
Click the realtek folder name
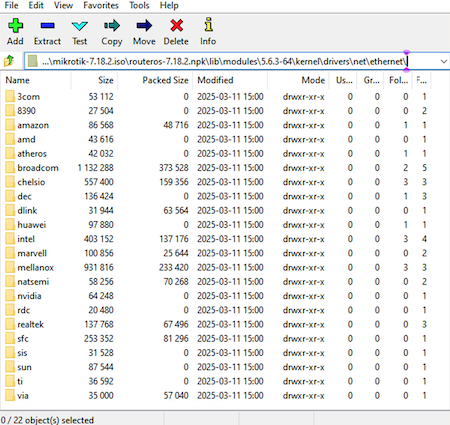pyautogui.click(x=30, y=324)
